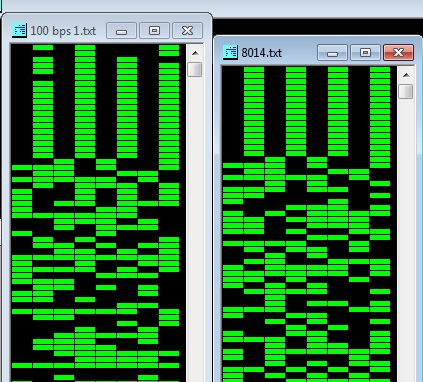Click scroll-up arrow in 8014.txt window
The image size is (423, 382).
coord(406,75)
